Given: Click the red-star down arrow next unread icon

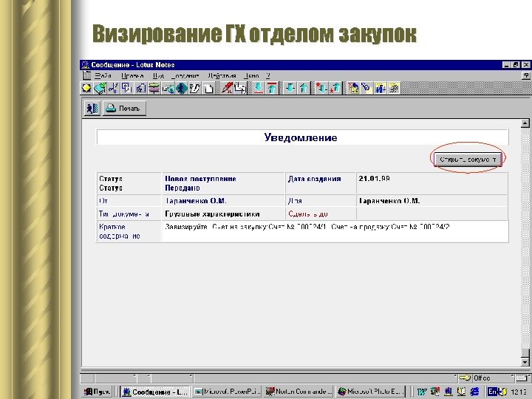Looking at the screenshot, I should (321, 88).
